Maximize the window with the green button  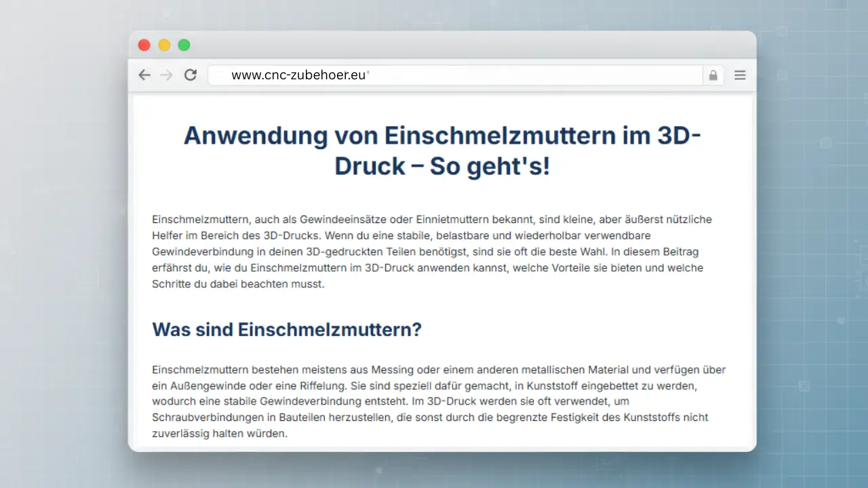(x=184, y=45)
